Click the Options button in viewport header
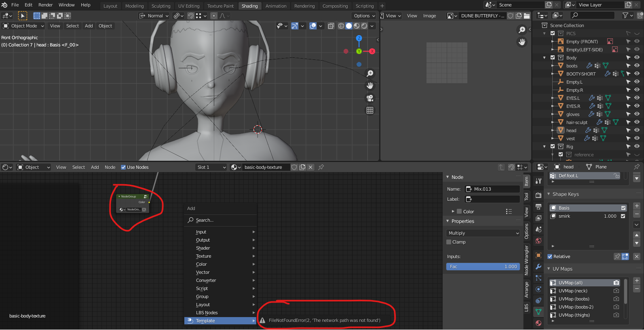Viewport: 644px width, 330px height. [x=364, y=16]
